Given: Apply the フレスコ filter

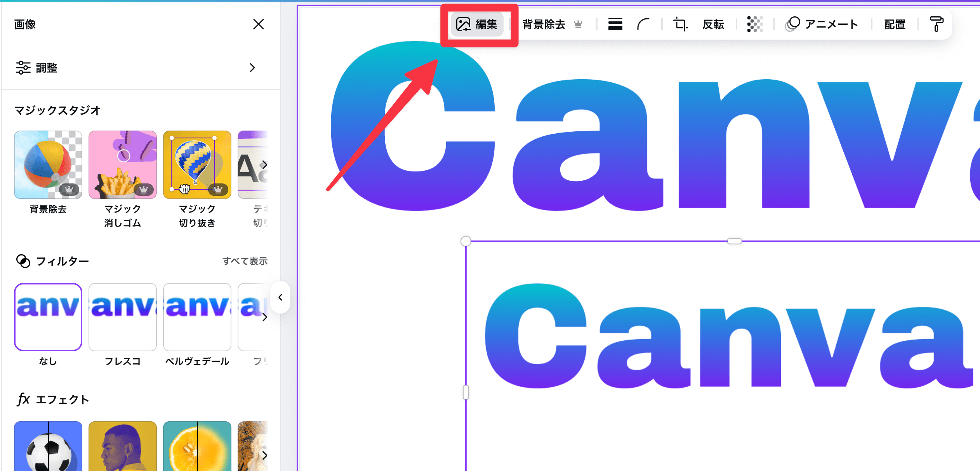Looking at the screenshot, I should click(123, 317).
